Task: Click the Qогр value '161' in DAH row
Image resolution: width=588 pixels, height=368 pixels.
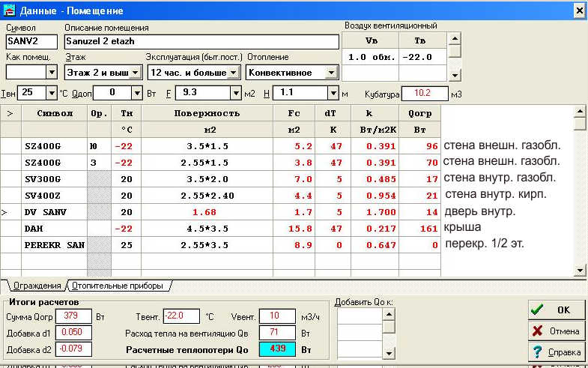Action: [419, 229]
